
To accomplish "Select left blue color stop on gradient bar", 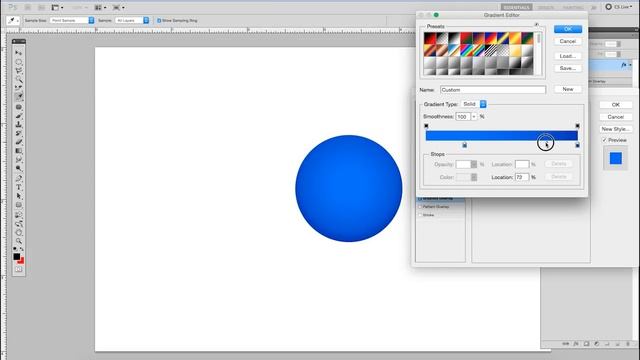I will click(x=464, y=145).
